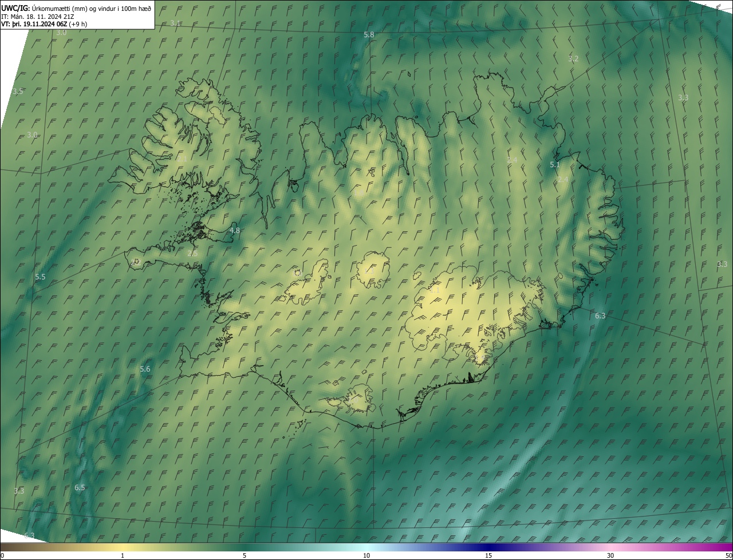Click the 5.6 value label on the map
This screenshot has height=560, width=733.
[145, 369]
